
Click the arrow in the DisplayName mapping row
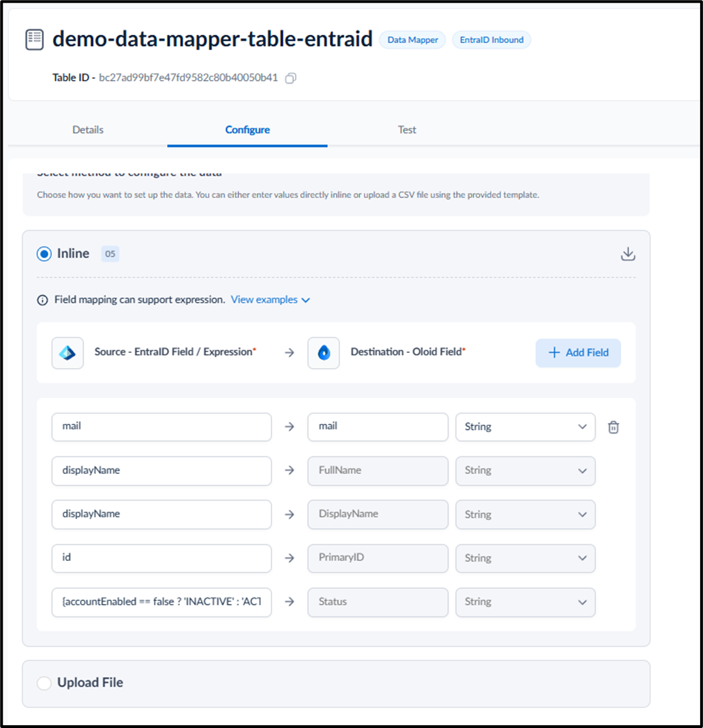pos(290,514)
